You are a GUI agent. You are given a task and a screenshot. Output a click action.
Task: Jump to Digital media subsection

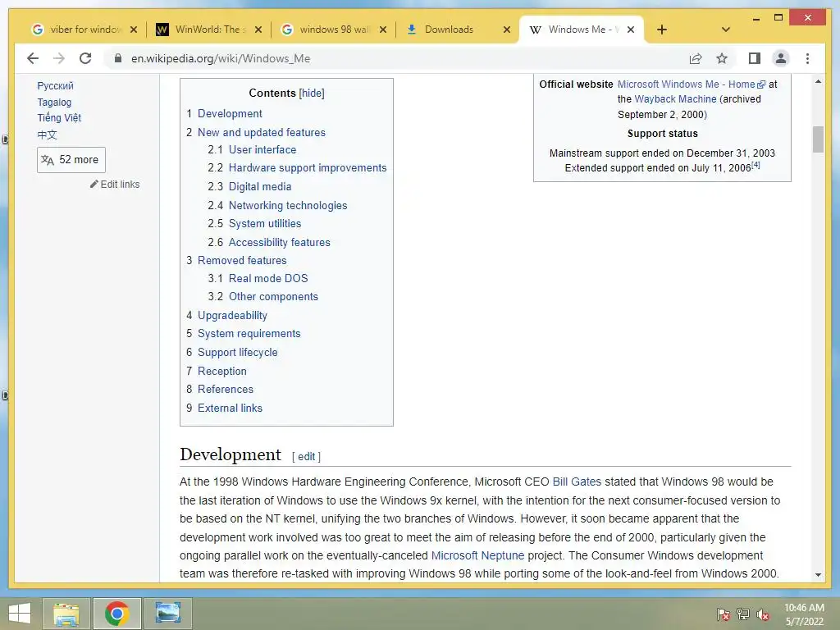coord(260,186)
